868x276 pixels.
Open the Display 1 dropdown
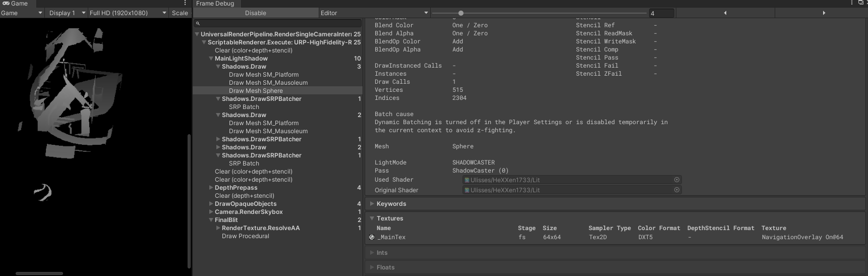67,13
